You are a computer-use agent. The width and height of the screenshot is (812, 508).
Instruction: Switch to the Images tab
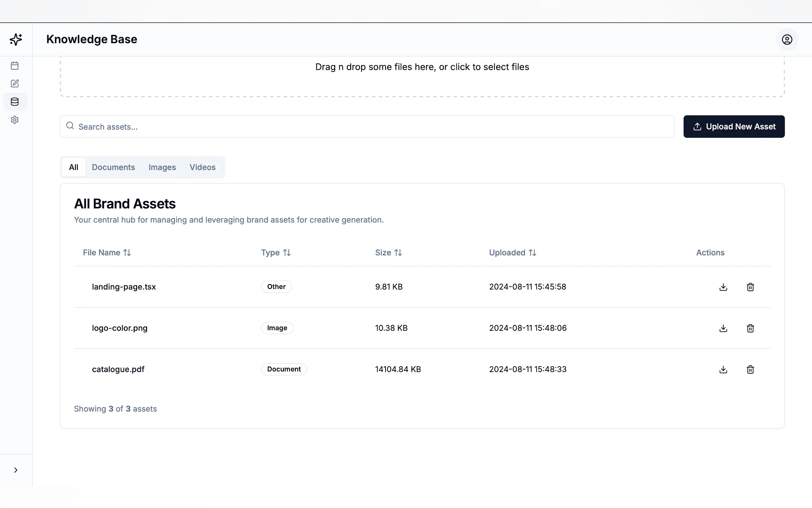[x=162, y=167]
